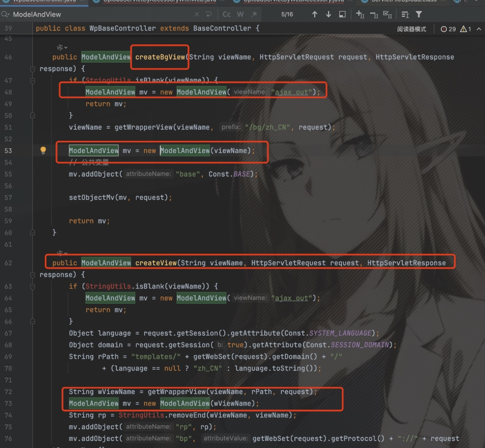Click line number 53 in gutter
Viewport: 485px width, 448px height.
[9, 150]
